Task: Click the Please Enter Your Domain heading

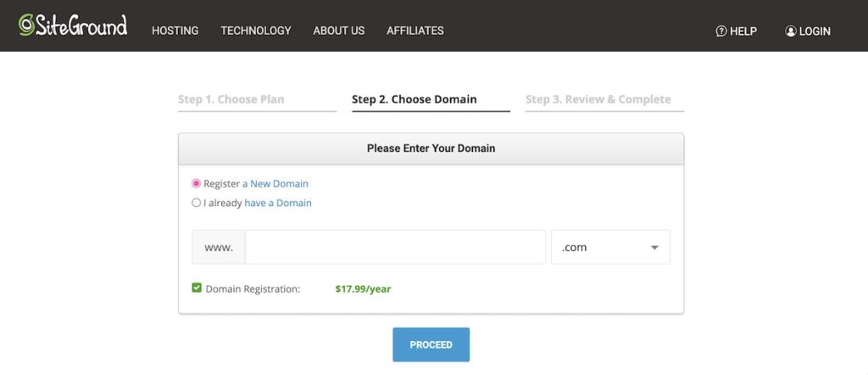Action: coord(431,148)
